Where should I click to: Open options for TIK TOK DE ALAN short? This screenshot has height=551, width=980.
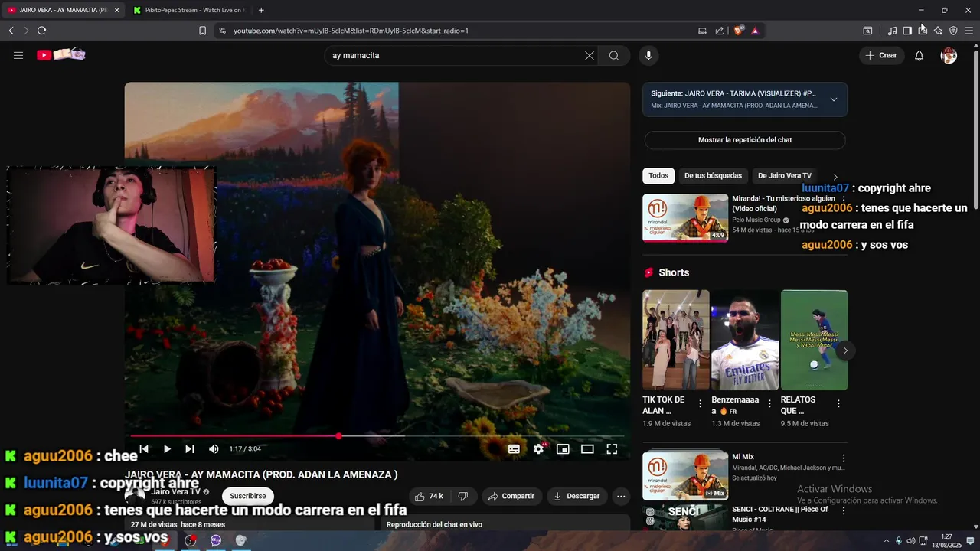700,403
